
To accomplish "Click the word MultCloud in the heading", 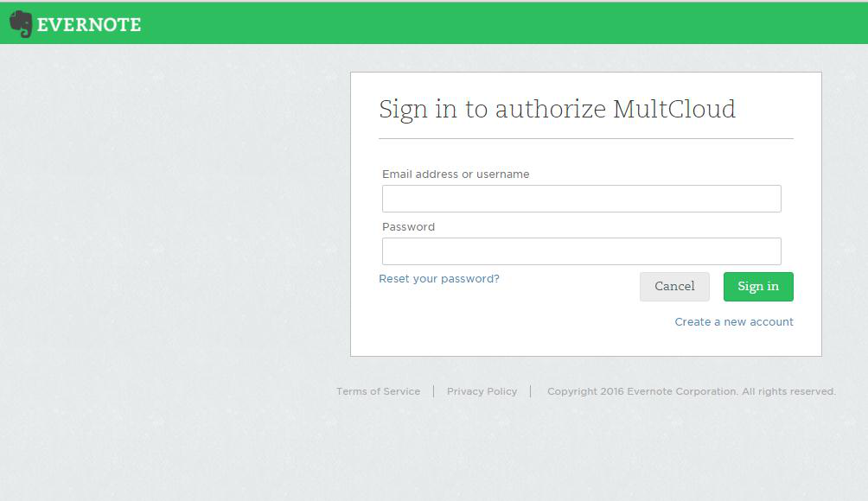I will (x=674, y=110).
